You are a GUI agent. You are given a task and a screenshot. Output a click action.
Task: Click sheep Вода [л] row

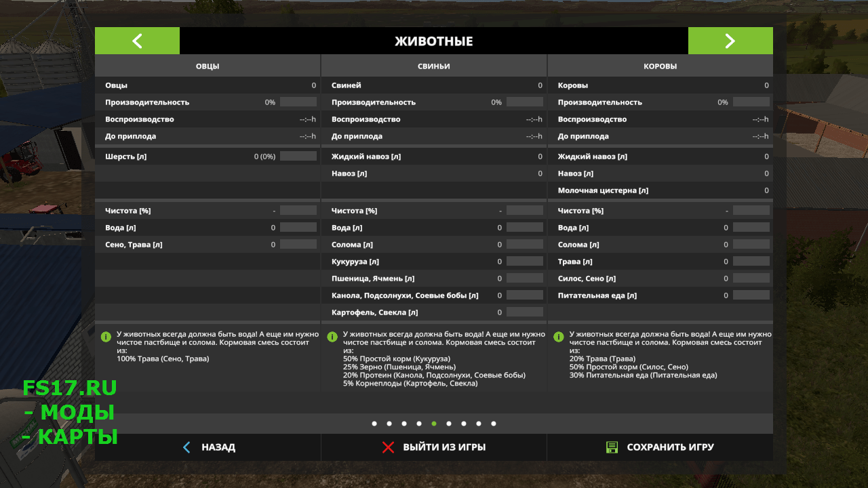coord(208,228)
